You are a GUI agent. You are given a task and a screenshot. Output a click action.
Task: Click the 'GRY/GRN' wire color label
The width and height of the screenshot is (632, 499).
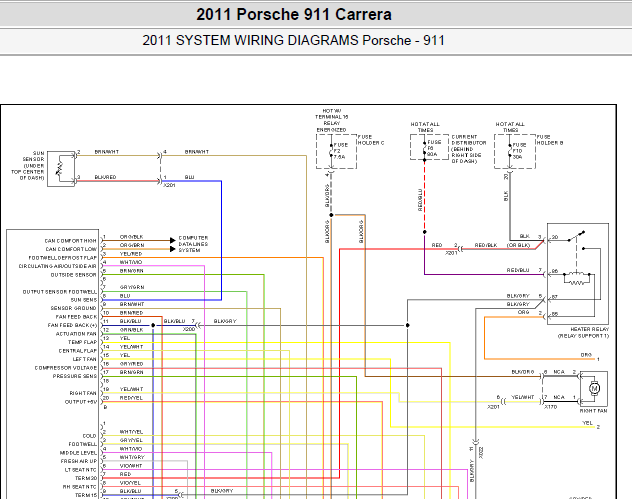pos(132,287)
